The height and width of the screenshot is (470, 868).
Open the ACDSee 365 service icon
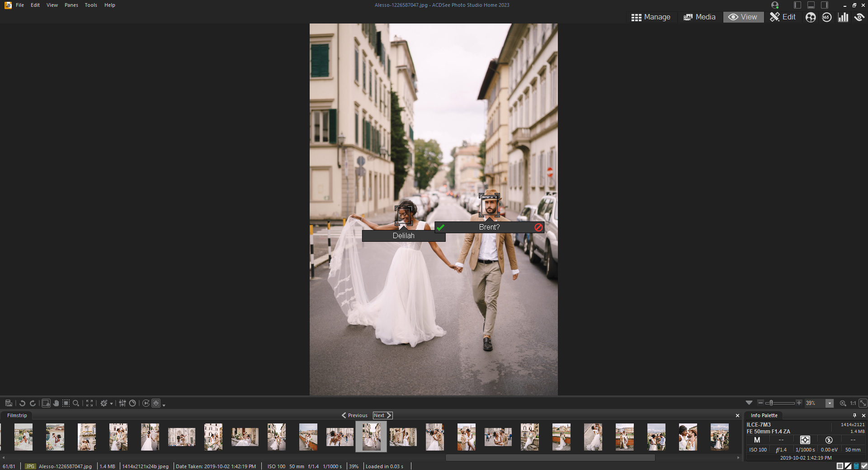point(827,17)
